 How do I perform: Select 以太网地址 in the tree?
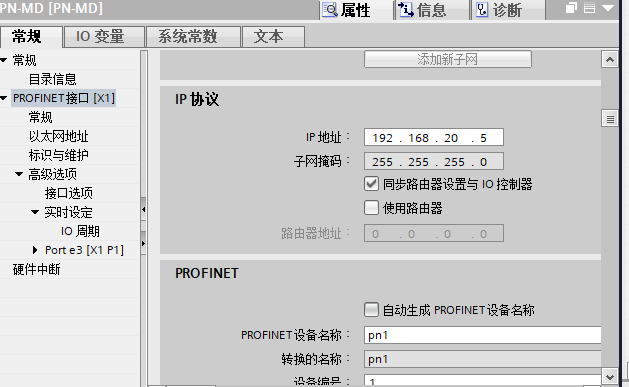(59, 136)
